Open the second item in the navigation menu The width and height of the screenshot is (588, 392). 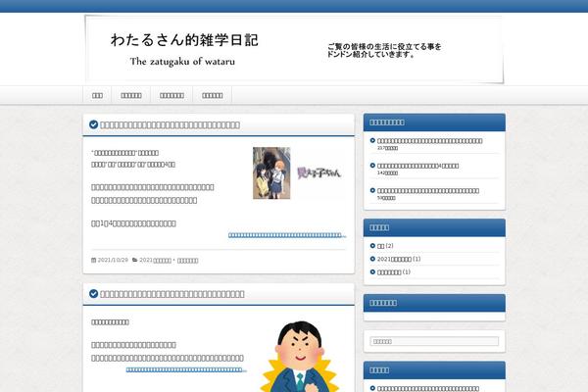click(x=131, y=95)
